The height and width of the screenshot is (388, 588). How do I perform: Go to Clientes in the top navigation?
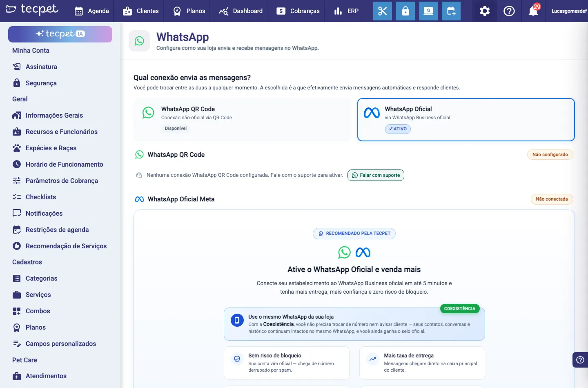pos(140,11)
